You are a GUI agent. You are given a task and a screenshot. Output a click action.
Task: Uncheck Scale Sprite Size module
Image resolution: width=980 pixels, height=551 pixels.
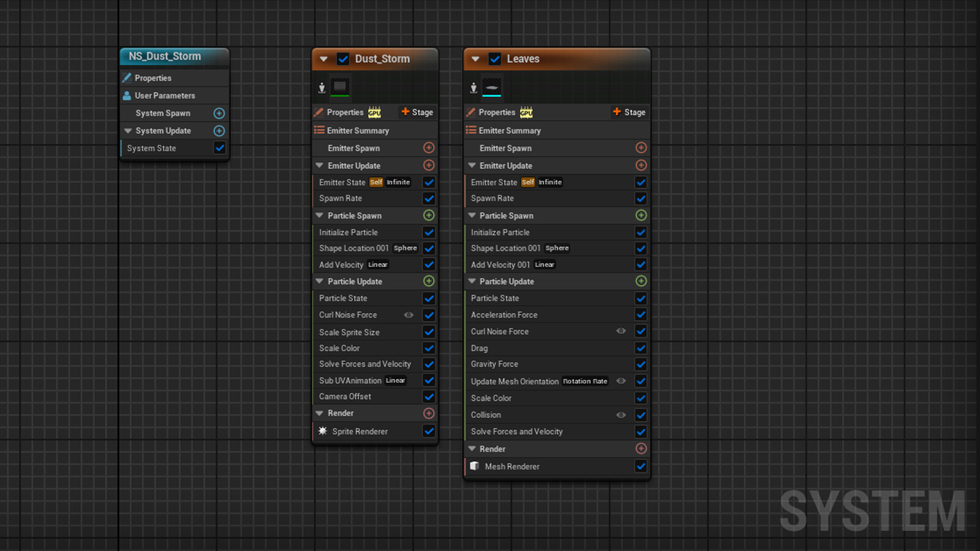click(x=429, y=332)
